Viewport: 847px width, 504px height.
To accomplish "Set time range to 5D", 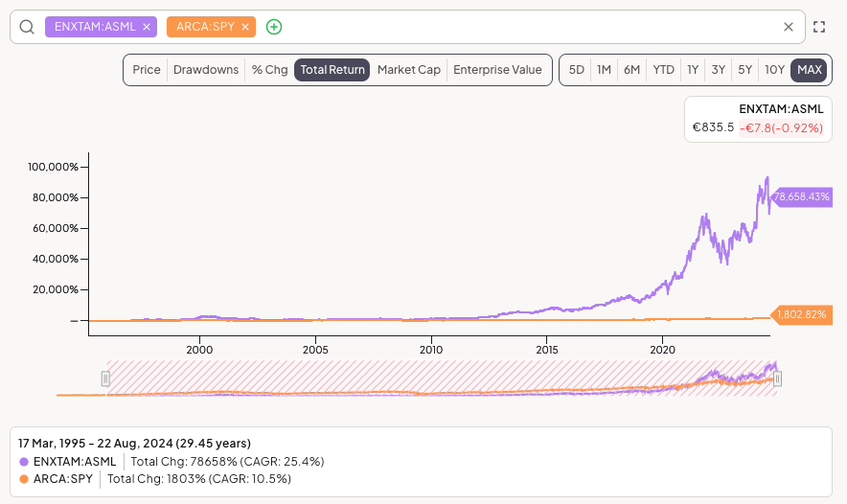I will coord(577,70).
